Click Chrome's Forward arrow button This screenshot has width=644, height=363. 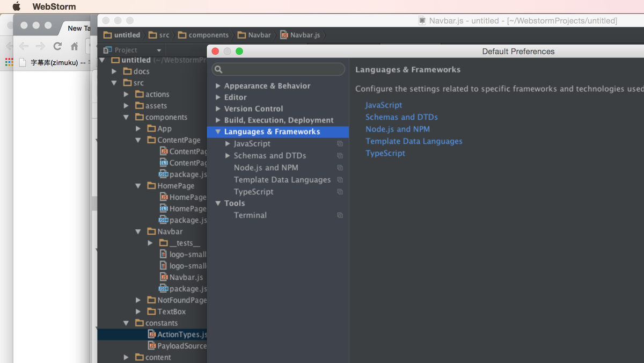point(40,46)
